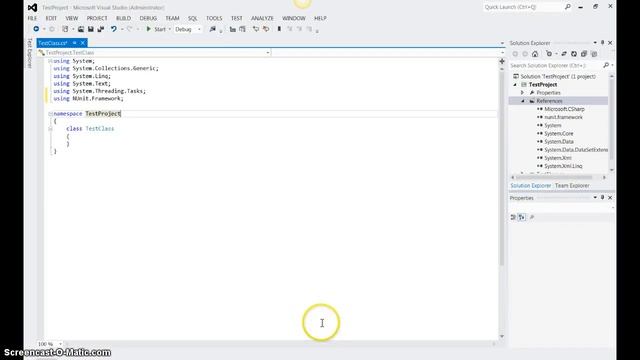Toggle Show All Files in Solution Explorer
This screenshot has width=640, height=360.
(594, 54)
